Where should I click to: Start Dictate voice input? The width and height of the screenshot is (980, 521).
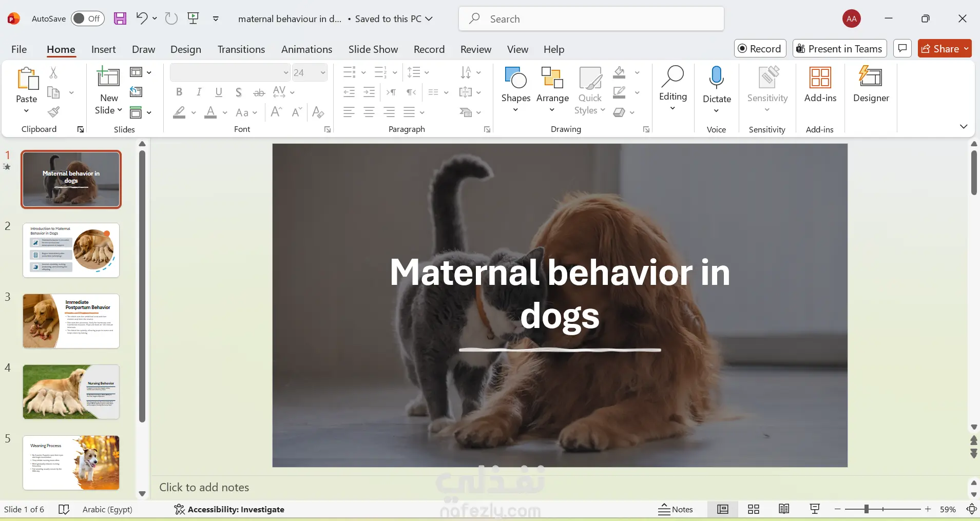pos(717,85)
